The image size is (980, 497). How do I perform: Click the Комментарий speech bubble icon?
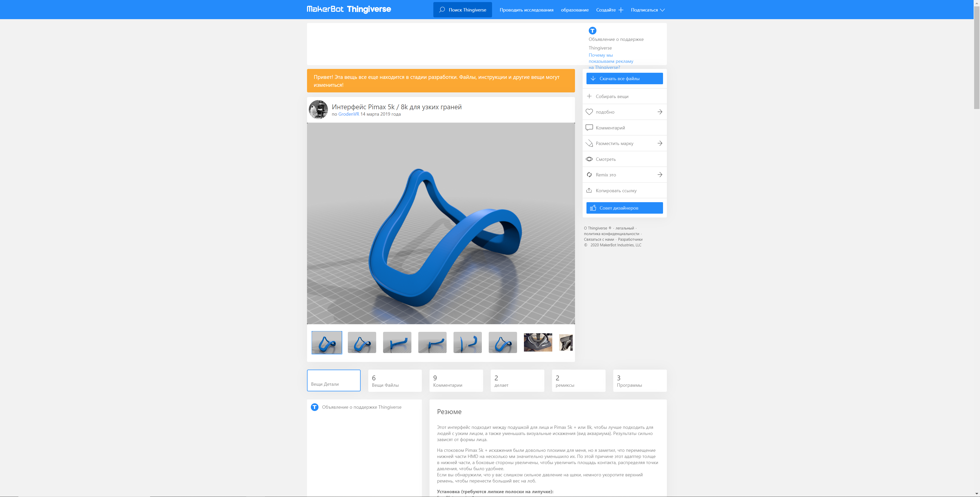589,127
